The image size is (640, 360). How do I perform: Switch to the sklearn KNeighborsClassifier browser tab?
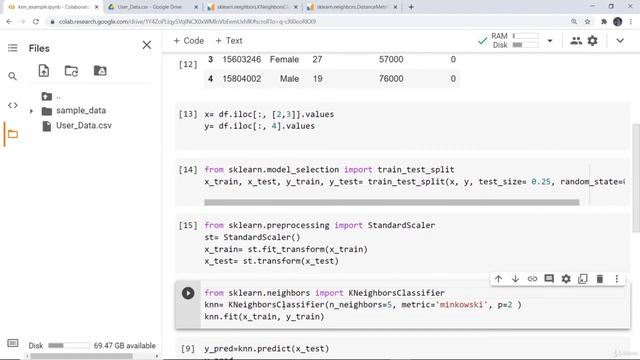pyautogui.click(x=252, y=7)
